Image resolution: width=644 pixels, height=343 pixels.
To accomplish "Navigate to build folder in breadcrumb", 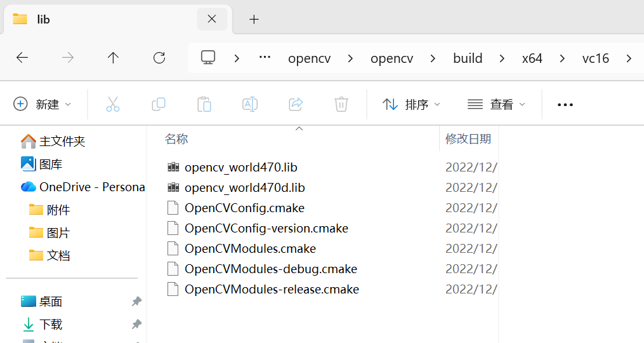I will click(x=468, y=58).
